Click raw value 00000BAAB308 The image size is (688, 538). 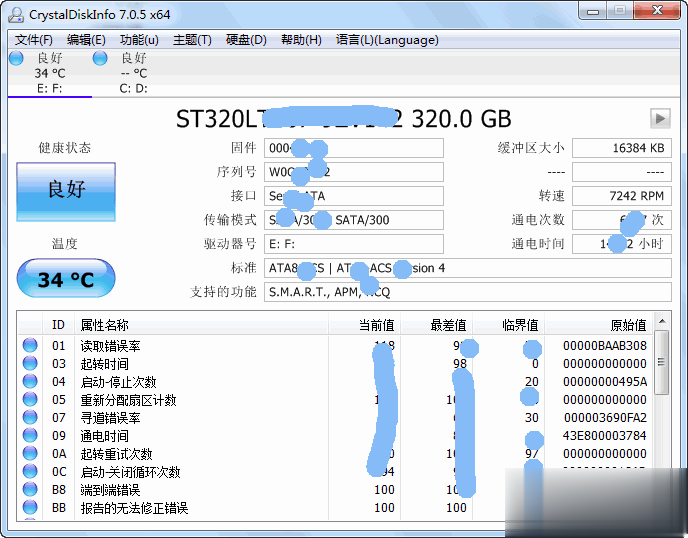tap(605, 346)
